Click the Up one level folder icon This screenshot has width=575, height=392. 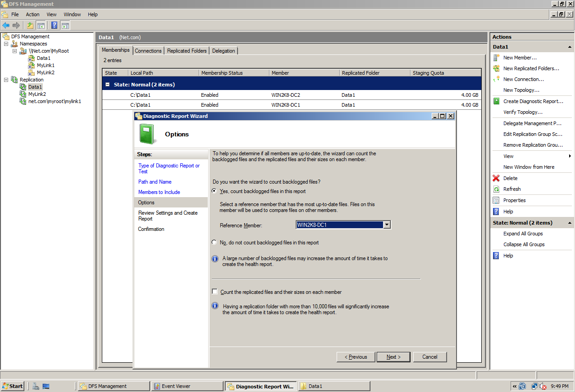(30, 25)
